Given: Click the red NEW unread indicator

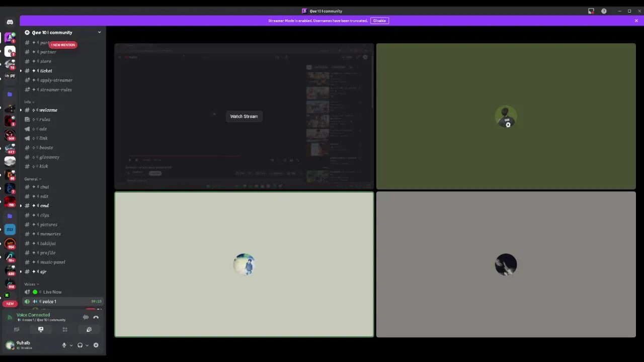Looking at the screenshot, I should tap(10, 304).
